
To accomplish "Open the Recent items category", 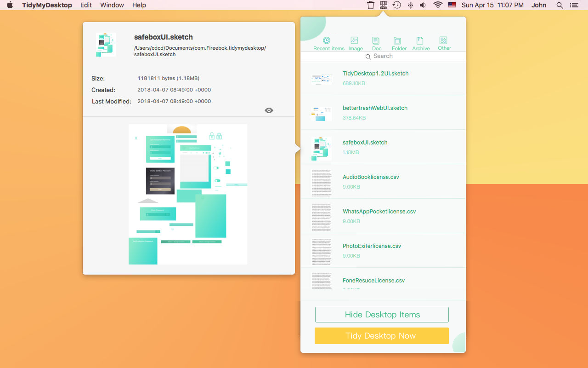I will click(x=328, y=44).
